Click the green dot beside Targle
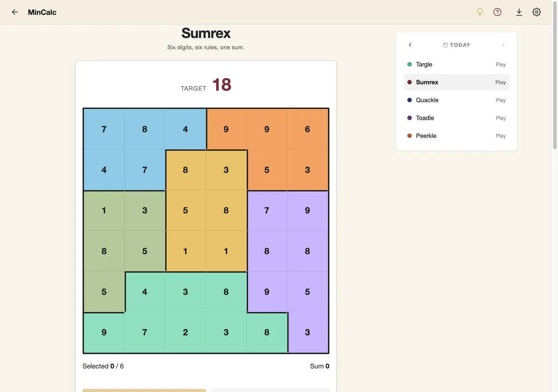Screen dimensions: 558x392 tap(410, 65)
